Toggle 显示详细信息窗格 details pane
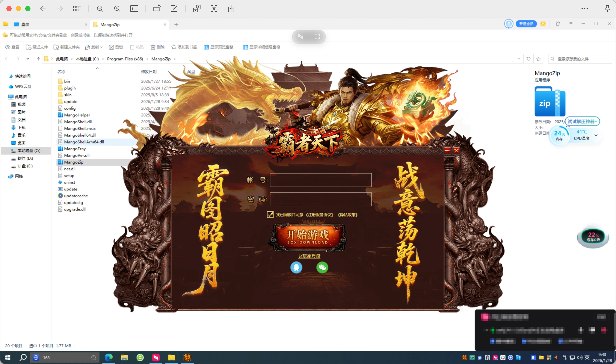The width and height of the screenshot is (616, 364). coord(262,47)
